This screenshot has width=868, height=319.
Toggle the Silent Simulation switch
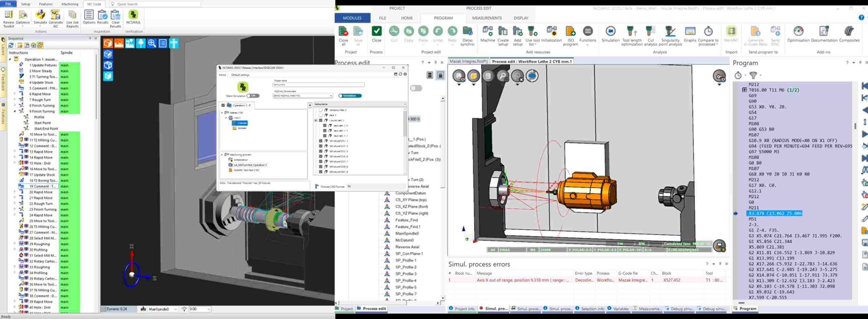(253, 96)
